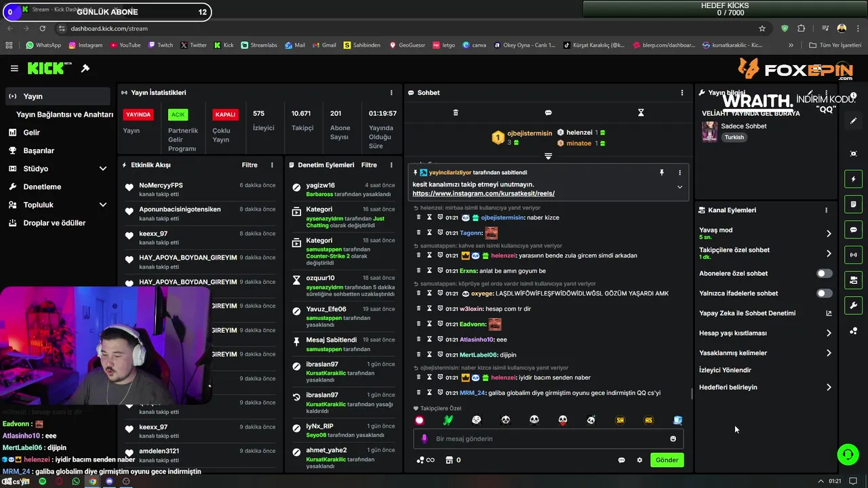
Task: Click the hourglass icon in Sohbet toolbar
Action: 641,113
